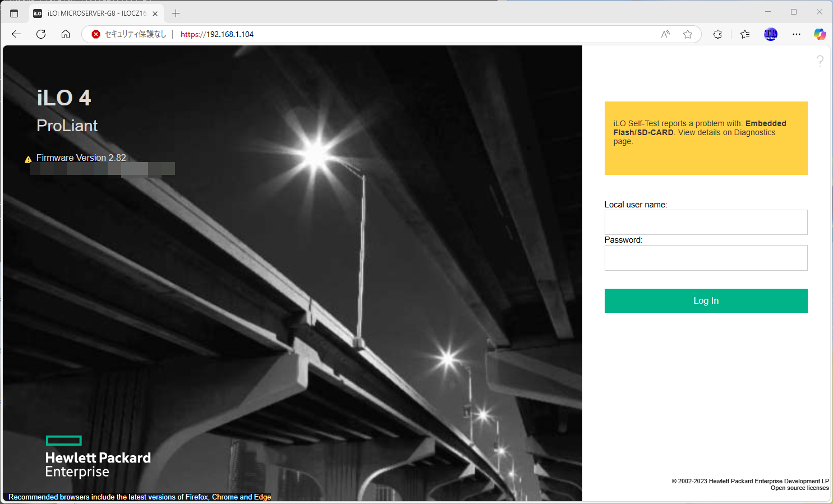Focus the Local user name field

tap(706, 223)
